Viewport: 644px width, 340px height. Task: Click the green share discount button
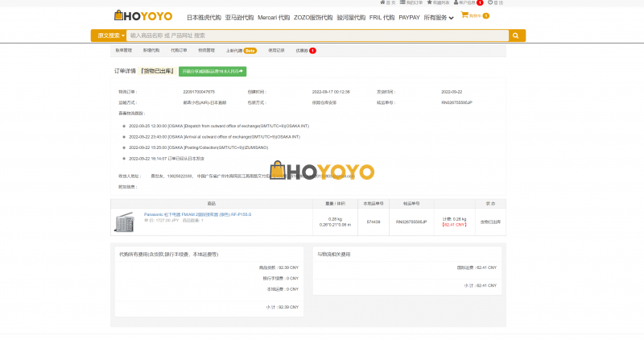(x=213, y=72)
